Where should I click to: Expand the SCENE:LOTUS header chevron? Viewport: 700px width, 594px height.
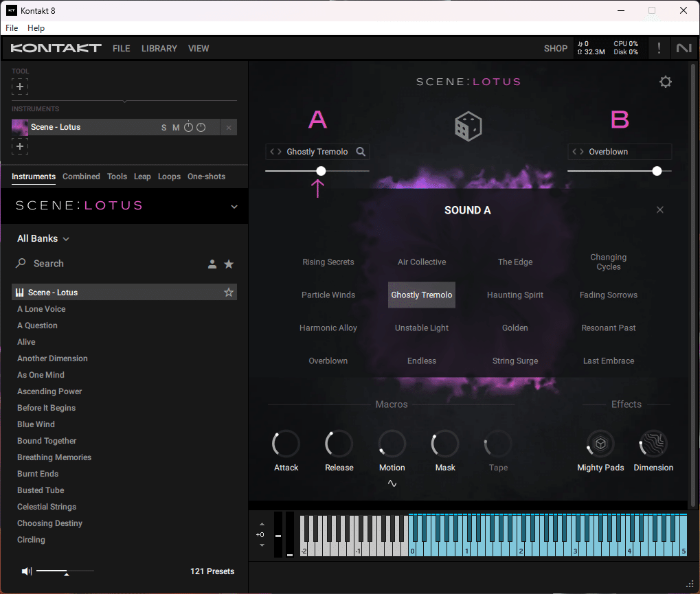coord(234,205)
